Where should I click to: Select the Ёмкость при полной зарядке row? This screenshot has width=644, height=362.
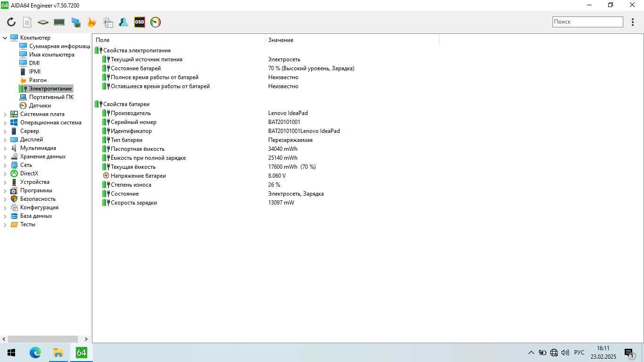pos(265,158)
